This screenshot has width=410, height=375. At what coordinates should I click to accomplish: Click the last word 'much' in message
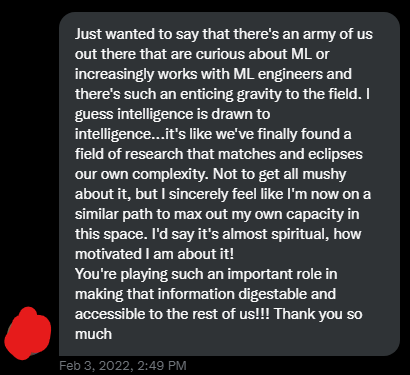pos(93,334)
